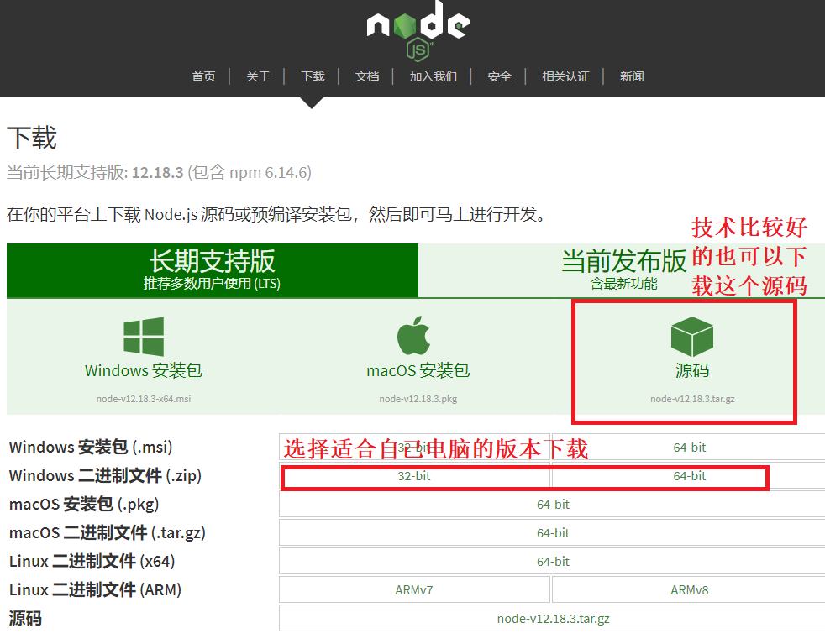Viewport: 825px width, 644px height.
Task: Download Linux ARMv8 binary
Action: [x=689, y=590]
